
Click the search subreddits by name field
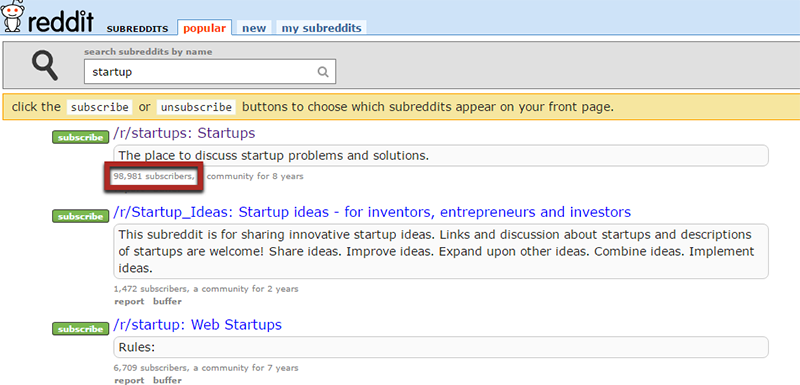click(x=210, y=72)
